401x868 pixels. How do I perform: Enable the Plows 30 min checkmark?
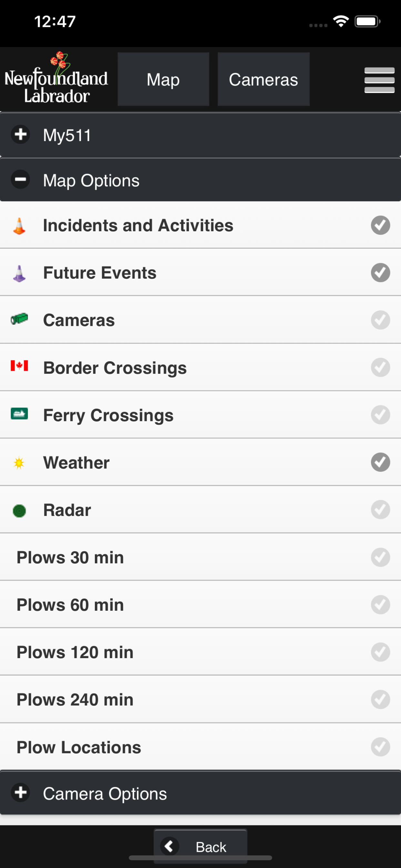pos(380,557)
